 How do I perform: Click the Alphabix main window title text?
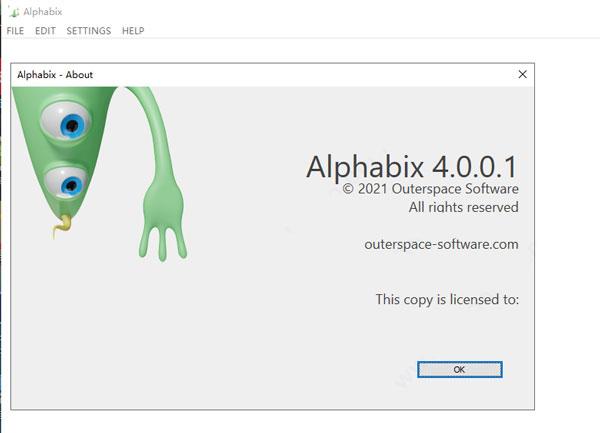[x=42, y=12]
